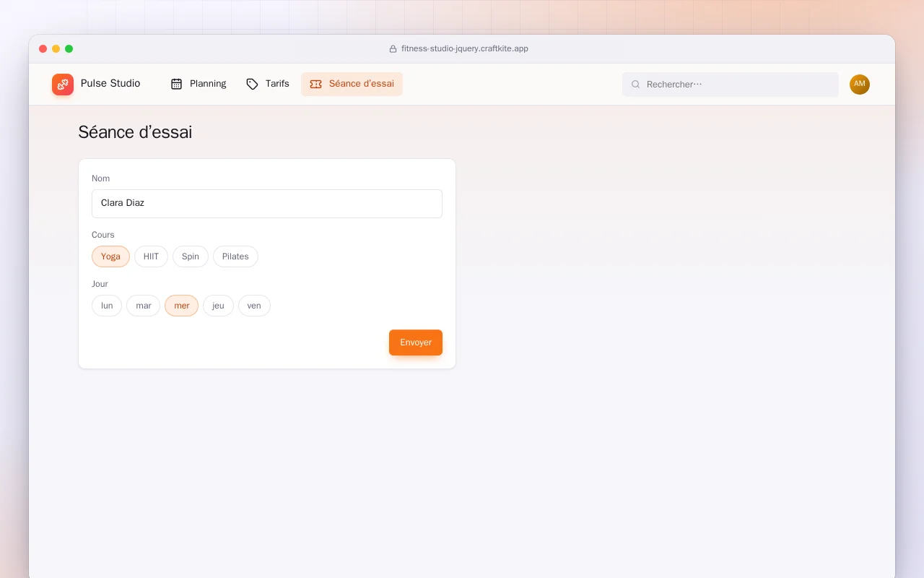Click the search magnifier icon
The height and width of the screenshot is (578, 924).
click(636, 85)
